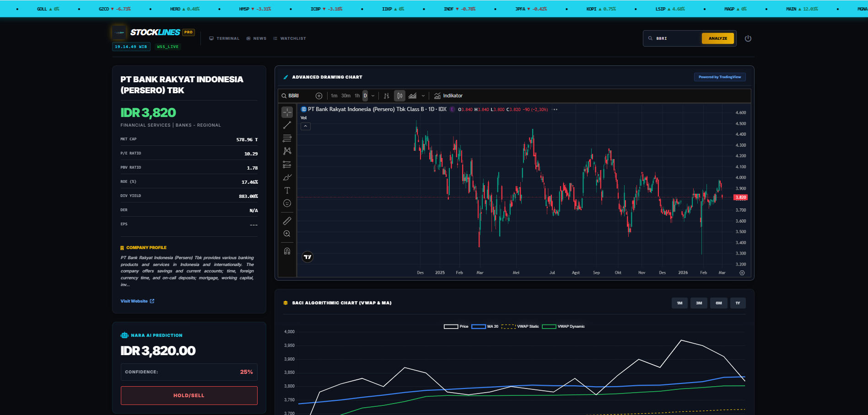This screenshot has width=868, height=415.
Task: Switch chart to candlestick style
Action: [399, 96]
